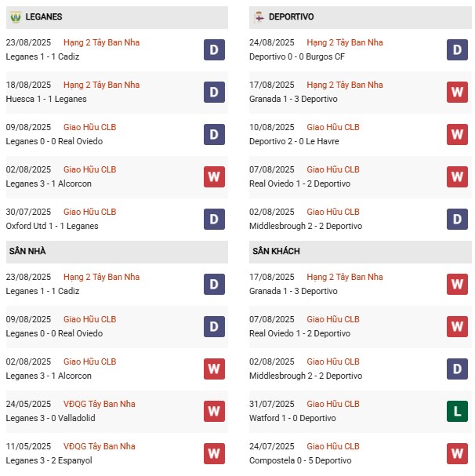
Task: Click the Leganes club crest icon
Action: click(x=15, y=16)
